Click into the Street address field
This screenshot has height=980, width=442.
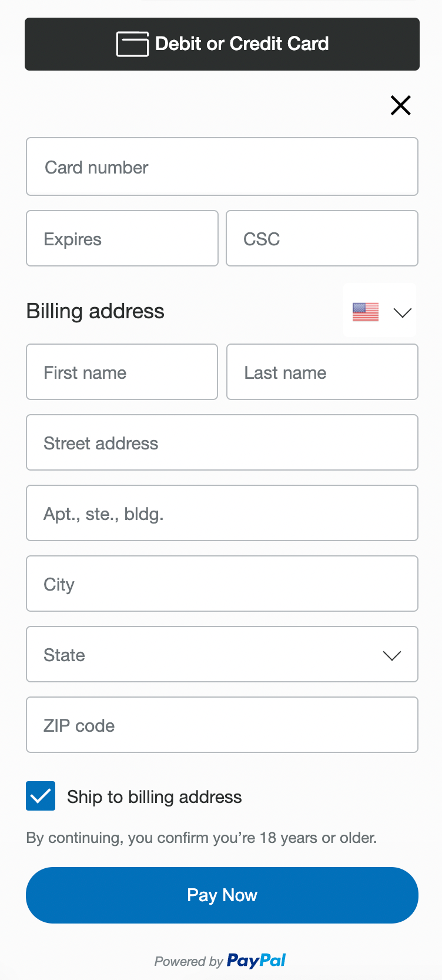point(222,442)
